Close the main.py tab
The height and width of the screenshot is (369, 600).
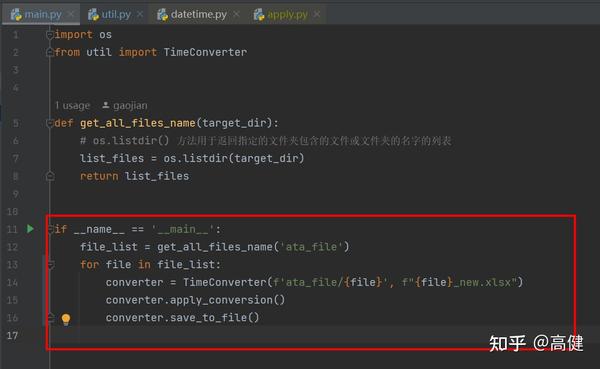tap(71, 14)
